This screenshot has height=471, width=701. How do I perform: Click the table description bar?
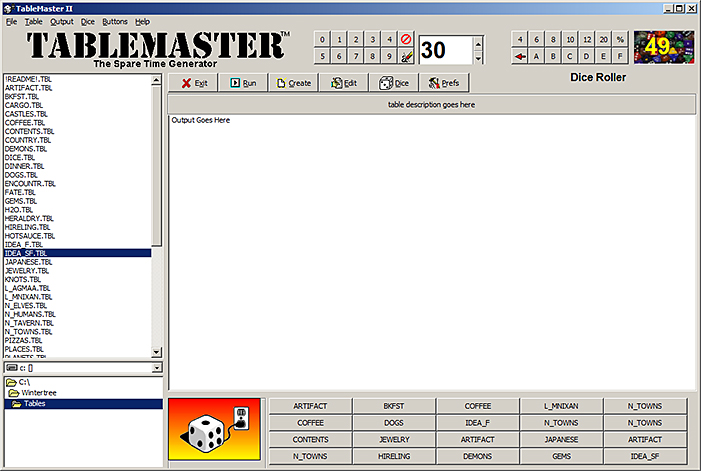click(431, 105)
